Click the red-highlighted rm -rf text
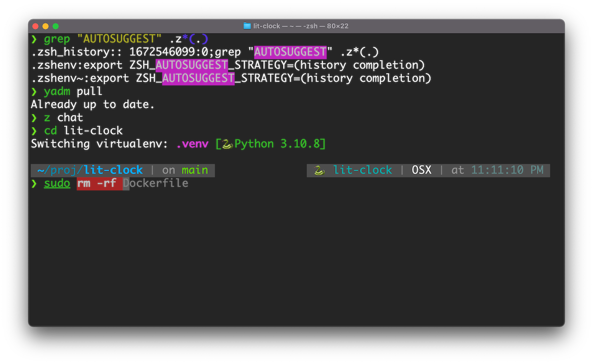The width and height of the screenshot is (593, 364). 99,183
